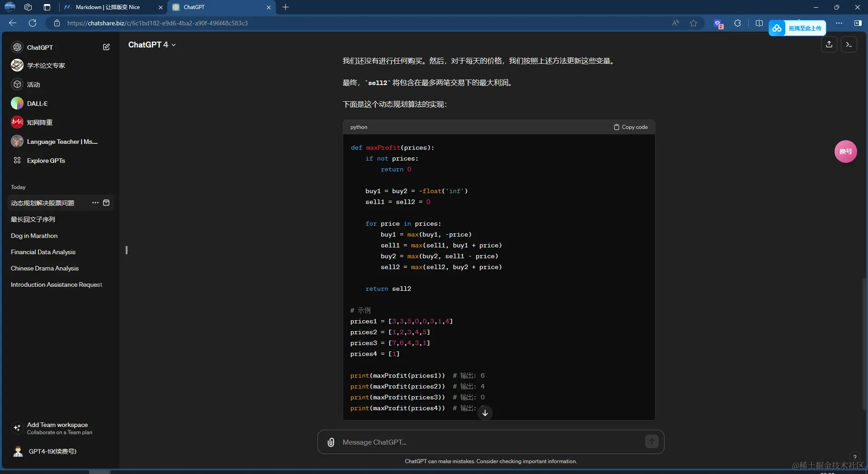Open the browser tab actions menu icon
This screenshot has width=868, height=474.
pos(47,7)
